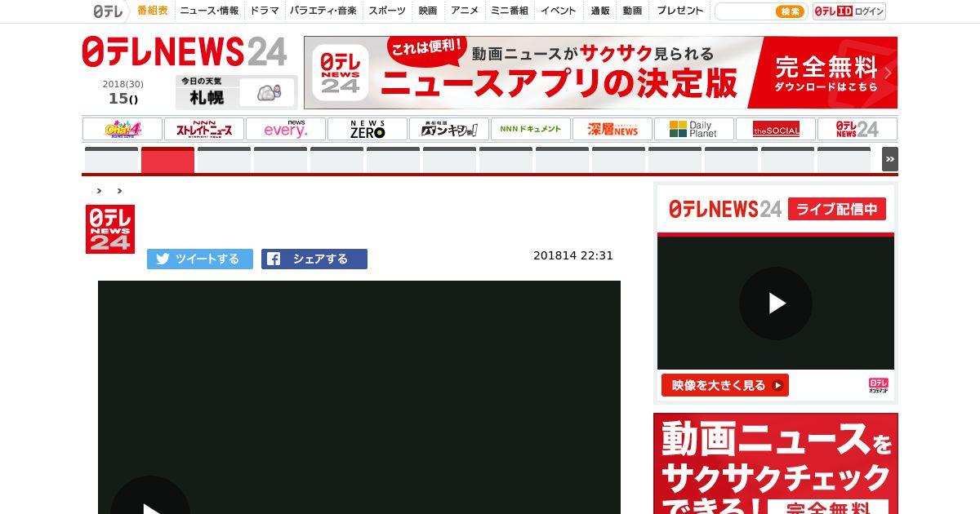Open プレゼント menu item
The width and height of the screenshot is (980, 514).
[x=679, y=11]
